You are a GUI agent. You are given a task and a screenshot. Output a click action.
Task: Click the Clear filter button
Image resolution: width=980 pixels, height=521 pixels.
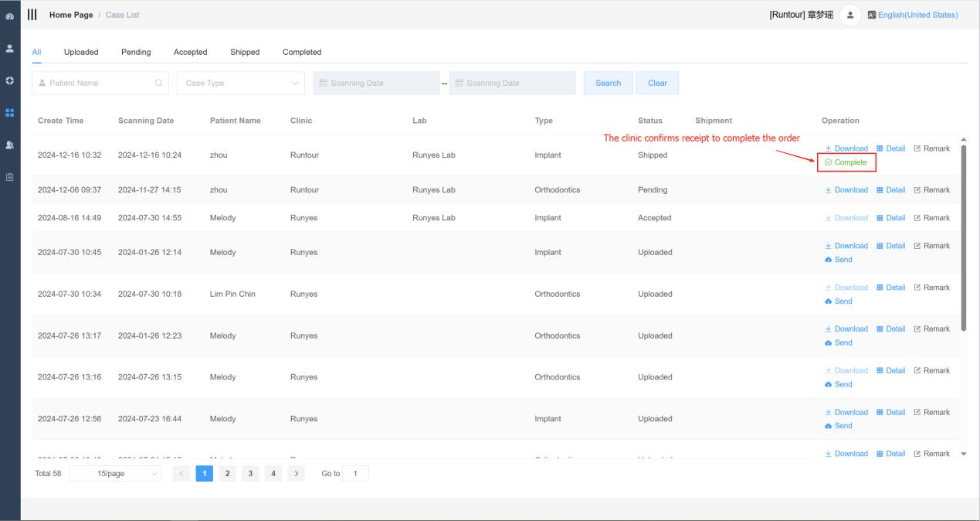pos(657,83)
